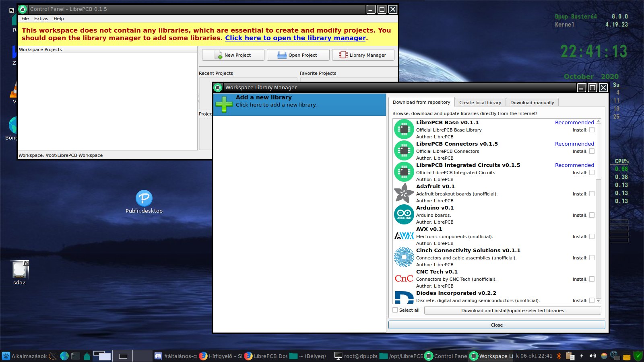Click the CnC Tech logo icon
The height and width of the screenshot is (362, 644).
pos(404,278)
